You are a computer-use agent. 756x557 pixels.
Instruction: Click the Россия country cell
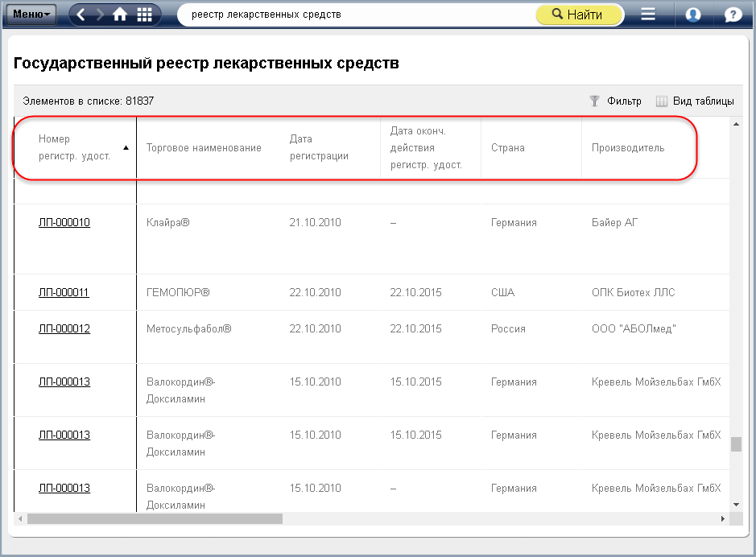[508, 328]
